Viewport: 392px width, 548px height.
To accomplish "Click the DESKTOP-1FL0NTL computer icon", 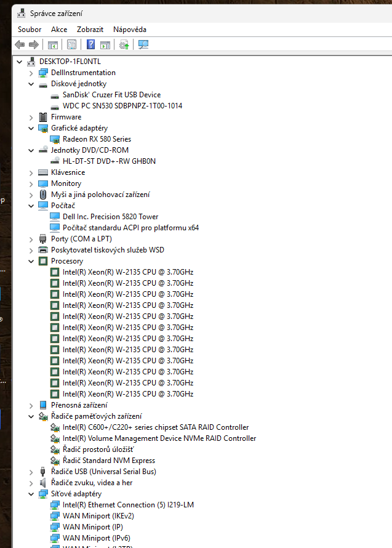I will [31, 62].
